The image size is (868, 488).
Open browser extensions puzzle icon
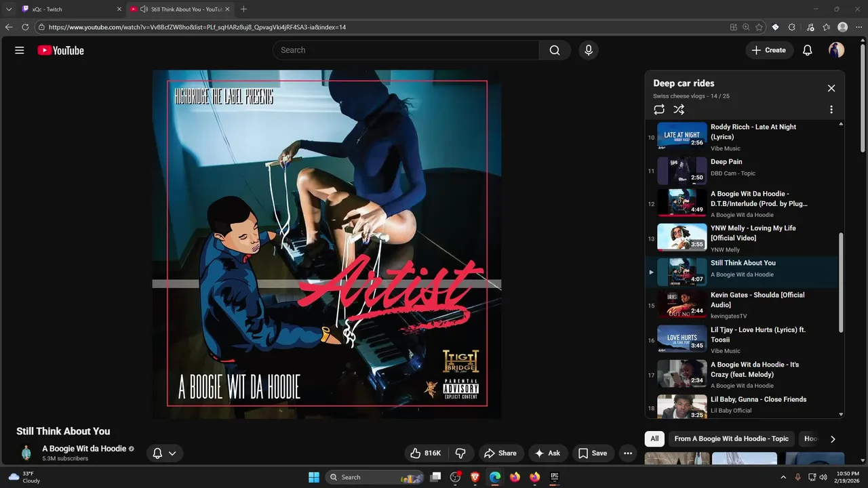791,27
